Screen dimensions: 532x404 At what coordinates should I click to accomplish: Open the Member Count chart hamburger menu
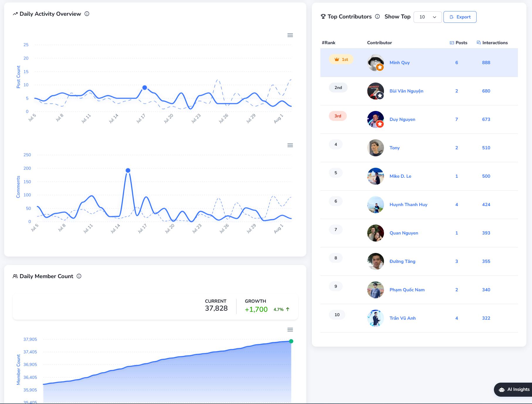click(290, 330)
